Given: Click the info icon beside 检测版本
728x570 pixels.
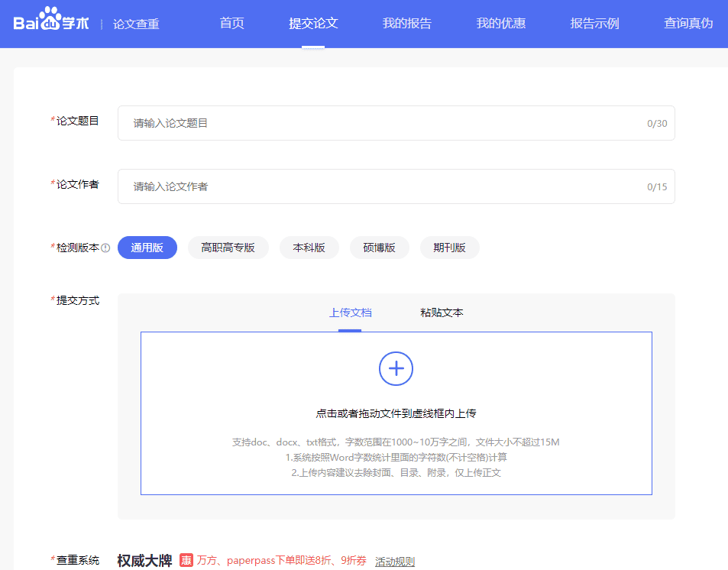Looking at the screenshot, I should (107, 248).
